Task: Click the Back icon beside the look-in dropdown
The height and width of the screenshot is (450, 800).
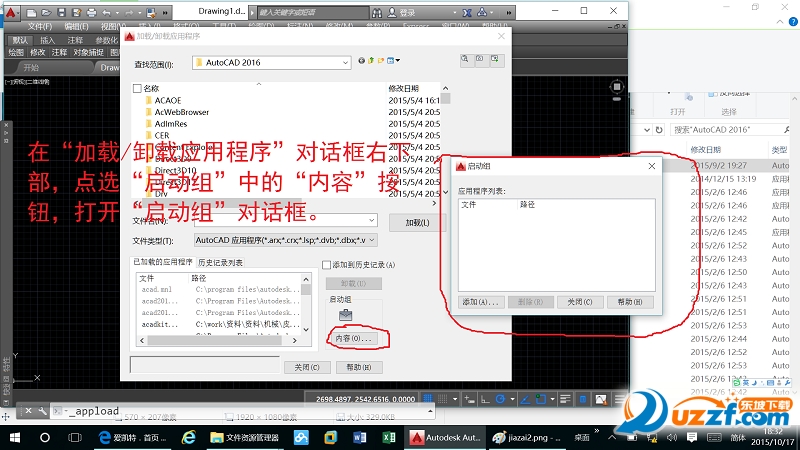Action: pyautogui.click(x=361, y=60)
